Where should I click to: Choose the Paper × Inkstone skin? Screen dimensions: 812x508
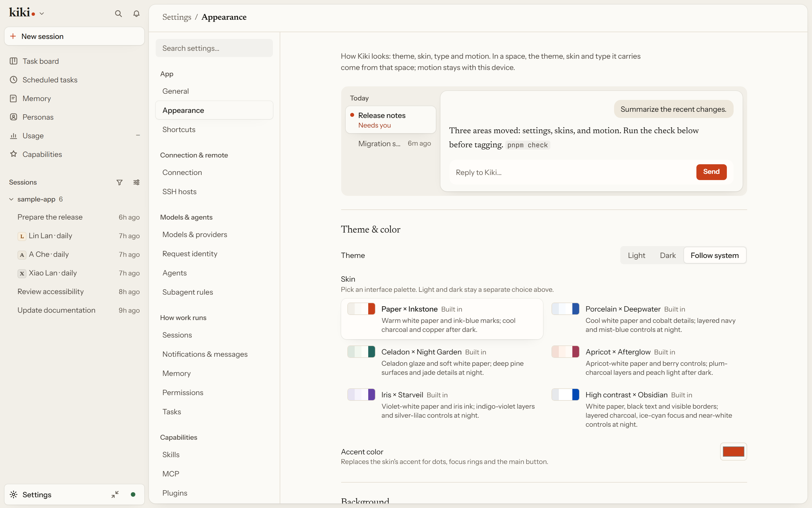tap(442, 319)
